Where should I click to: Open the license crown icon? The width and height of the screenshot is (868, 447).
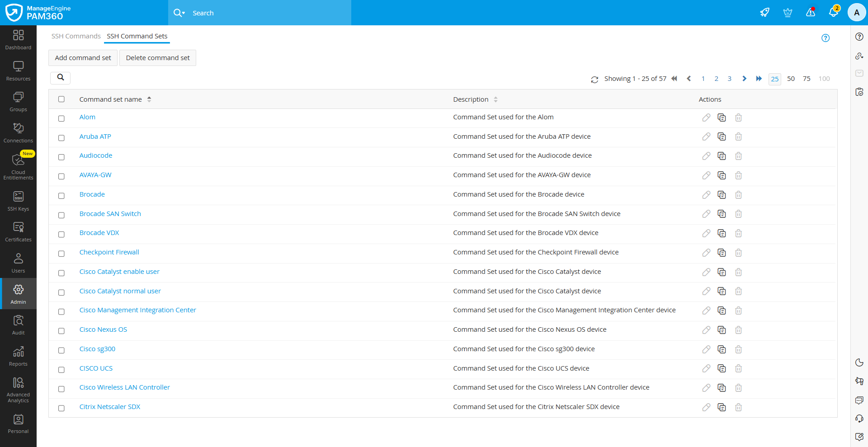point(787,12)
